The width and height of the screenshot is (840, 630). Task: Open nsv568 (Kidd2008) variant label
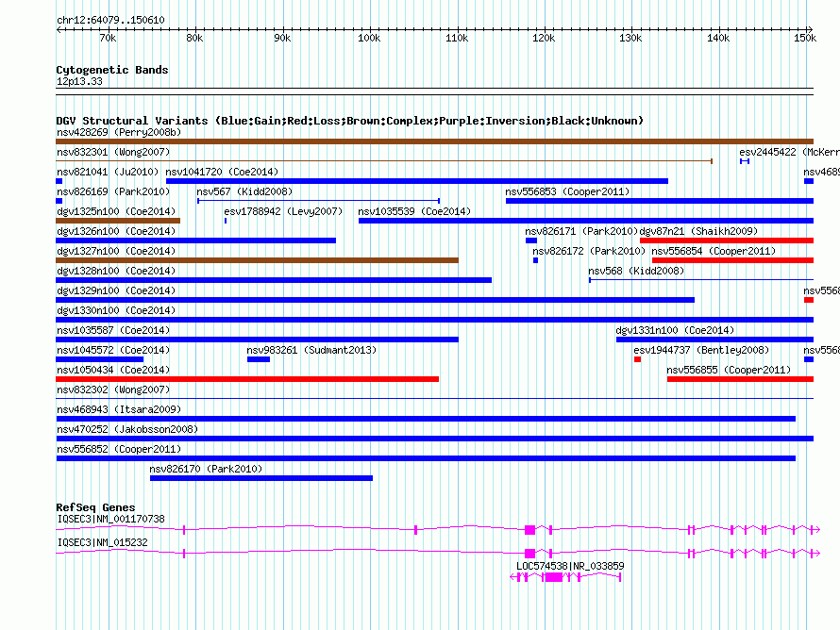636,271
